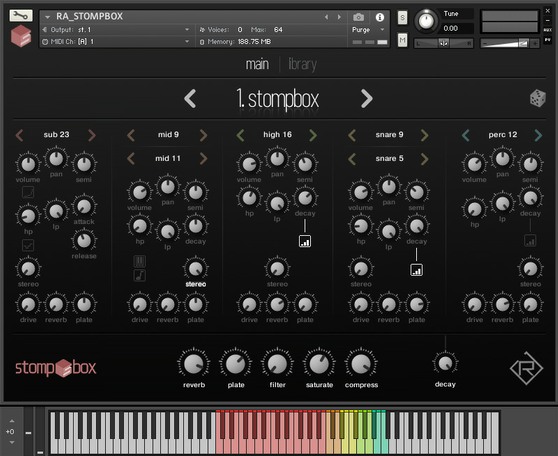Previous instrument arrow in Kontakt header

[326, 17]
